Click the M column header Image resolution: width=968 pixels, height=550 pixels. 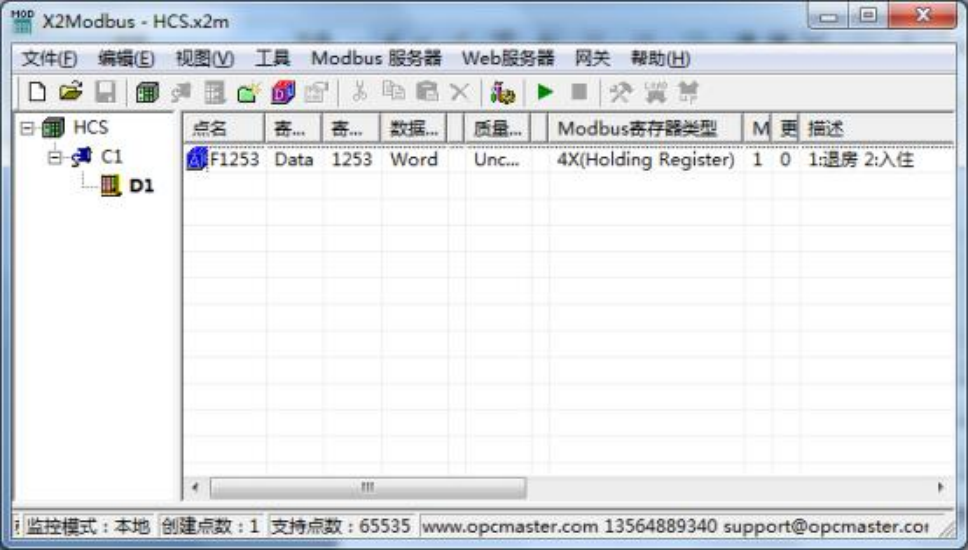757,128
